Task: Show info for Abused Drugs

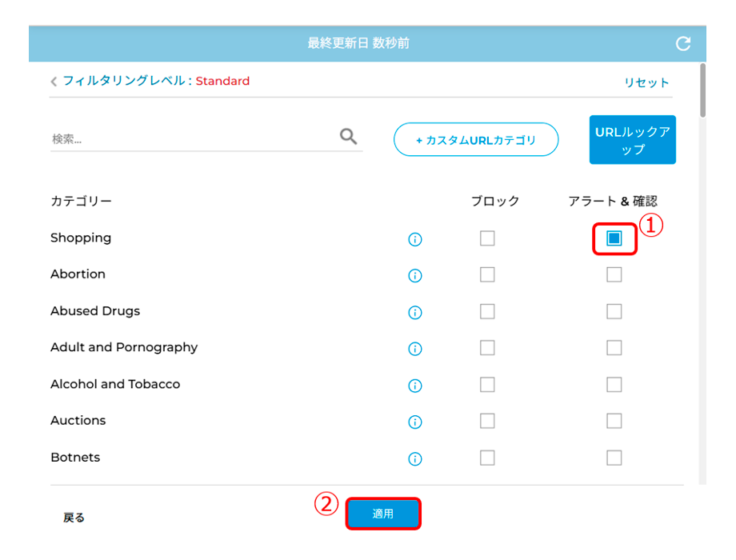Action: [415, 312]
